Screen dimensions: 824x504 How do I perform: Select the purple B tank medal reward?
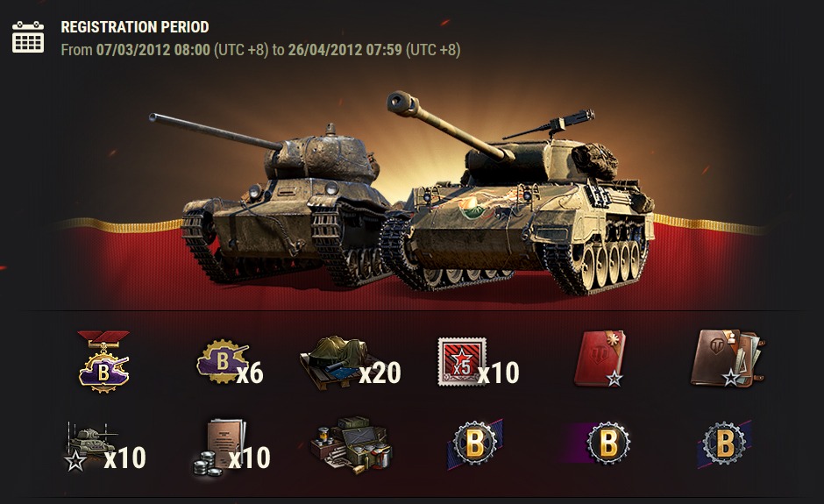tap(103, 362)
